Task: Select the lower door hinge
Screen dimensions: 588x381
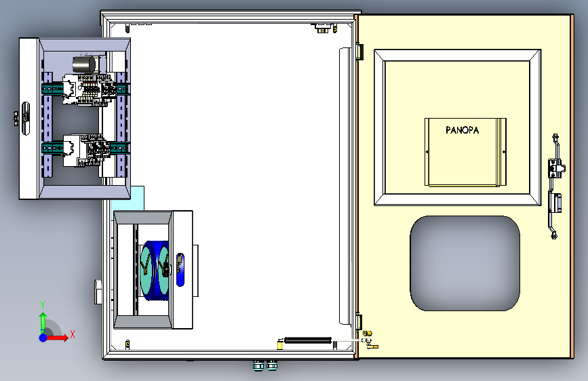Action: [x=359, y=322]
